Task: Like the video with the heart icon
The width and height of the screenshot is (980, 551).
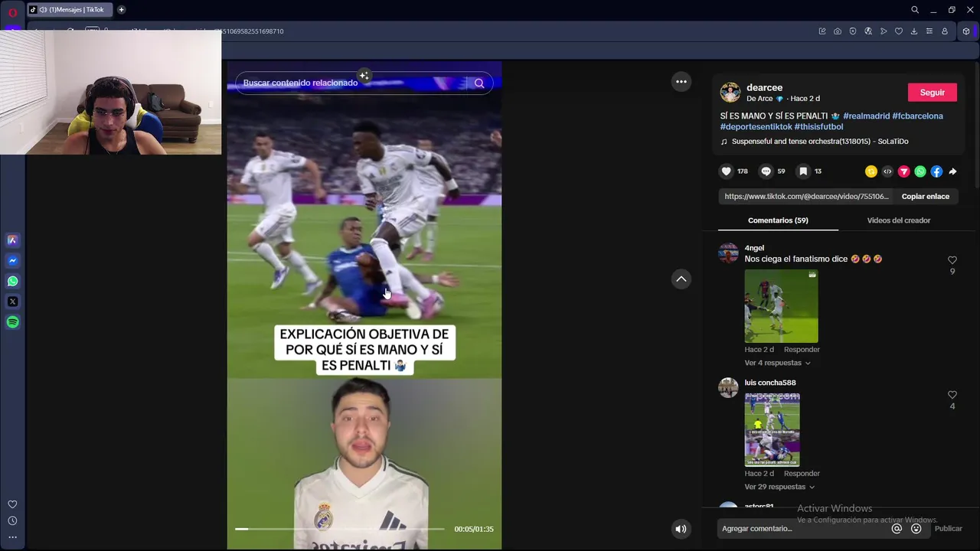Action: pos(727,171)
